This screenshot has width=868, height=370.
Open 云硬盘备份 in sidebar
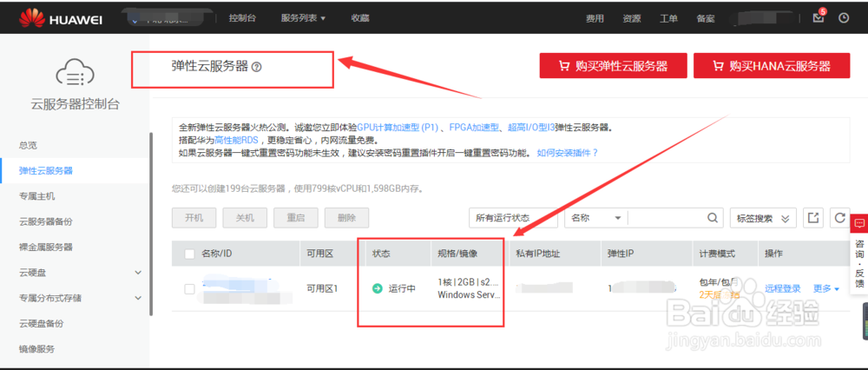point(42,323)
